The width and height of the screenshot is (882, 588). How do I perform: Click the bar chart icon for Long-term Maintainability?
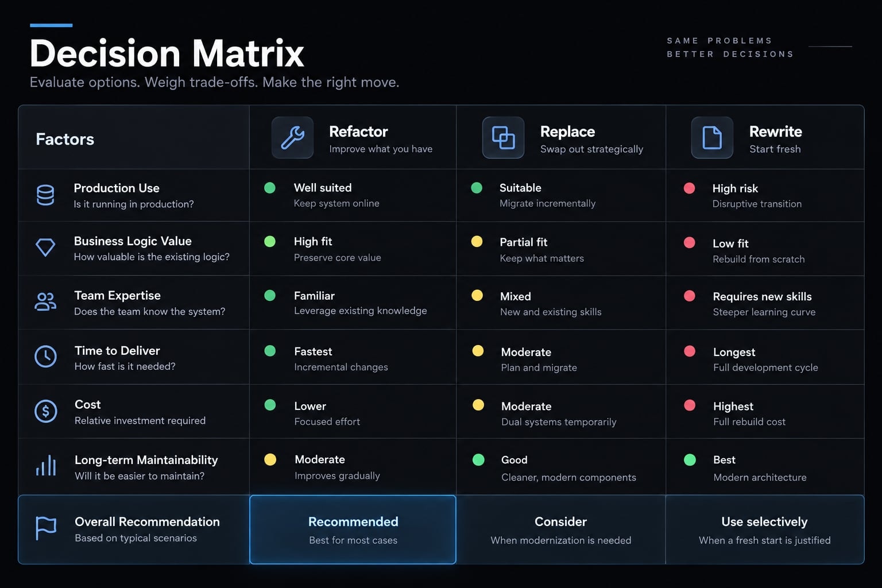[x=46, y=466]
